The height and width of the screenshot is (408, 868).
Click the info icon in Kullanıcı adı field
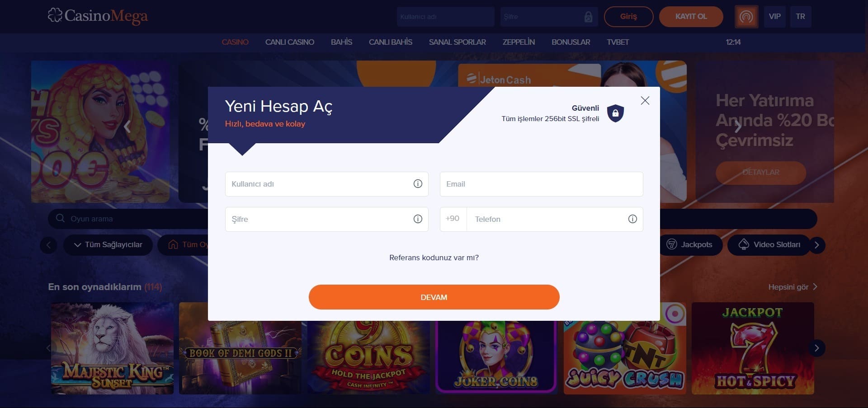pyautogui.click(x=418, y=184)
